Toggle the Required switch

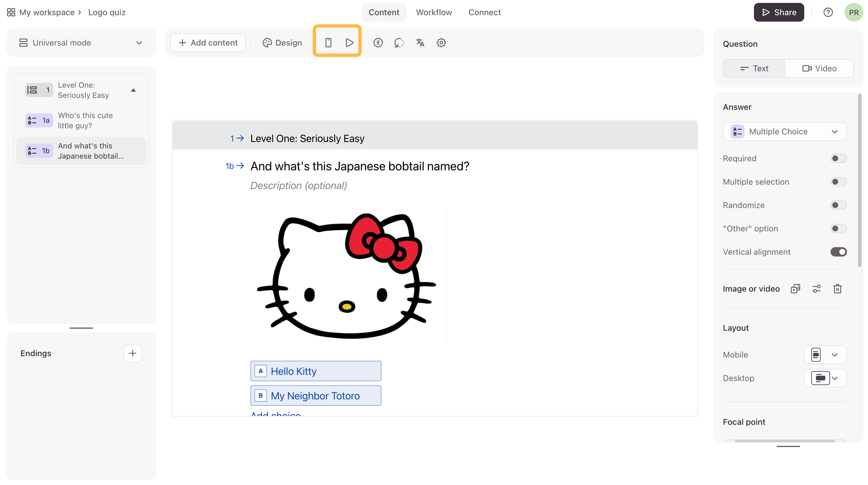tap(838, 158)
